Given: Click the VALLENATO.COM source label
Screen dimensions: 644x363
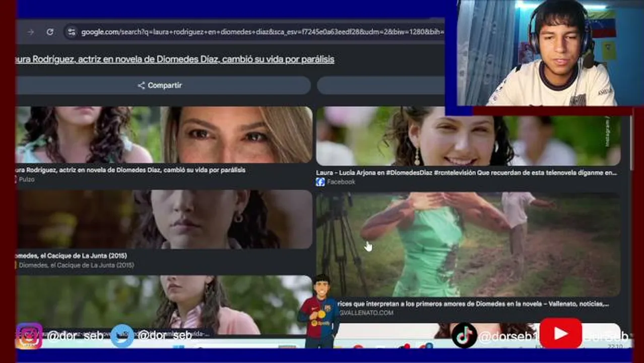Looking at the screenshot, I should 366,313.
